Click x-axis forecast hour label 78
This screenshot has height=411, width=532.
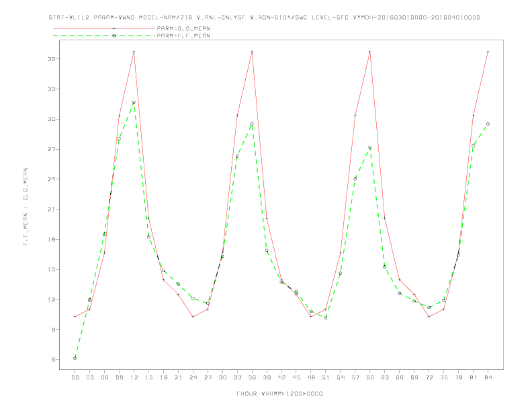[459, 377]
